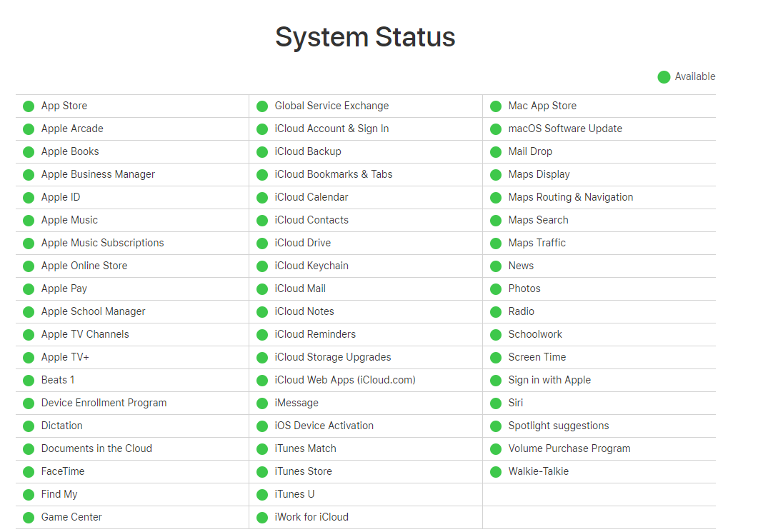Select the iCloud Keychain service
The width and height of the screenshot is (773, 532).
click(x=311, y=266)
